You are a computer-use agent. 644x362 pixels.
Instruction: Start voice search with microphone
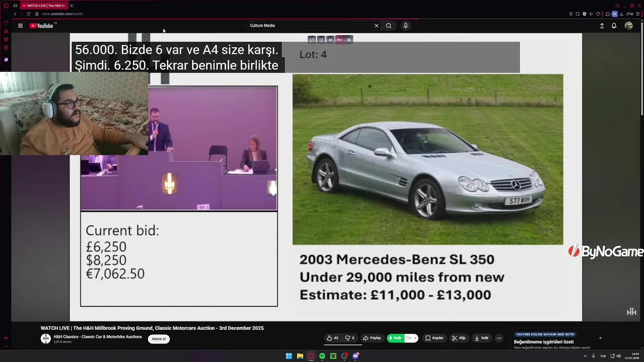point(406,26)
